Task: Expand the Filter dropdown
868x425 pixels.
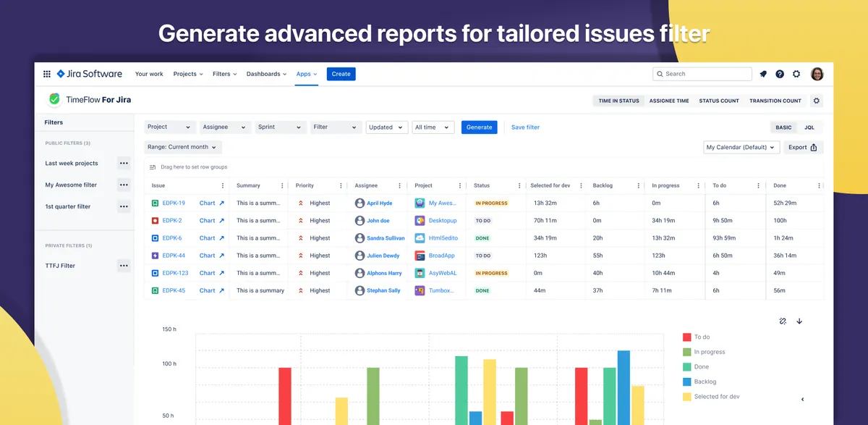Action: (336, 127)
